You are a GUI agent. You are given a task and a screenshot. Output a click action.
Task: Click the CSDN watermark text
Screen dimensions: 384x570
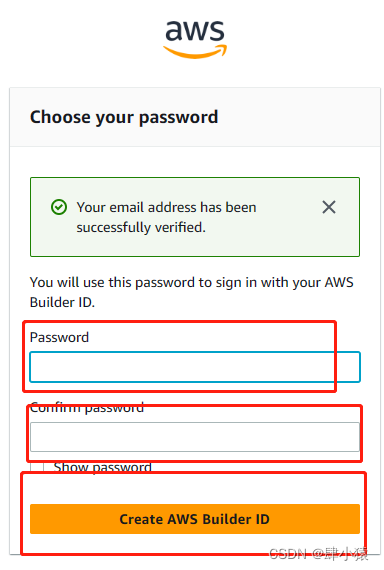(x=319, y=554)
